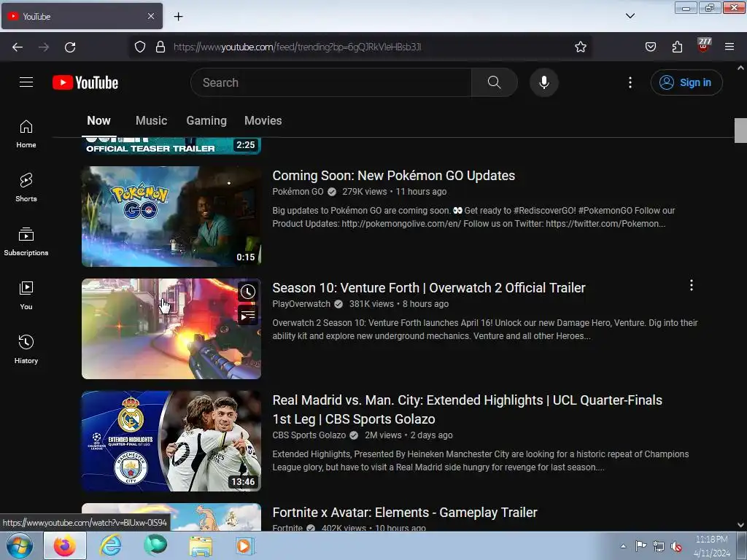Open Real Madrid vs. Man. City highlights title

(467, 410)
